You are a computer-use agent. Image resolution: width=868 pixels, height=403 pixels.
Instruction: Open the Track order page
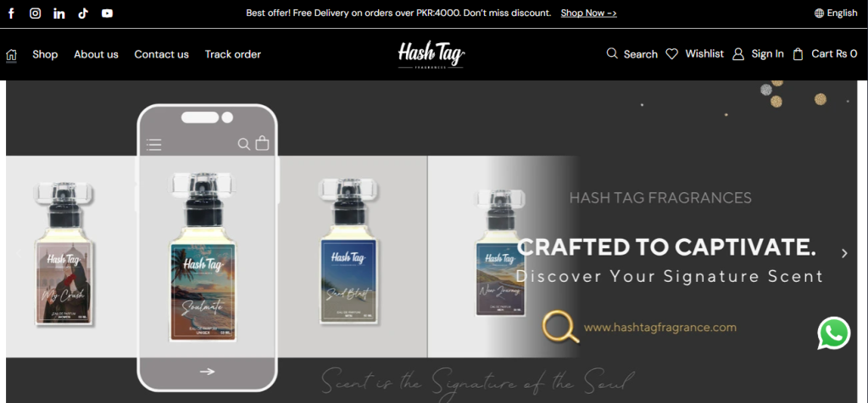click(x=232, y=54)
